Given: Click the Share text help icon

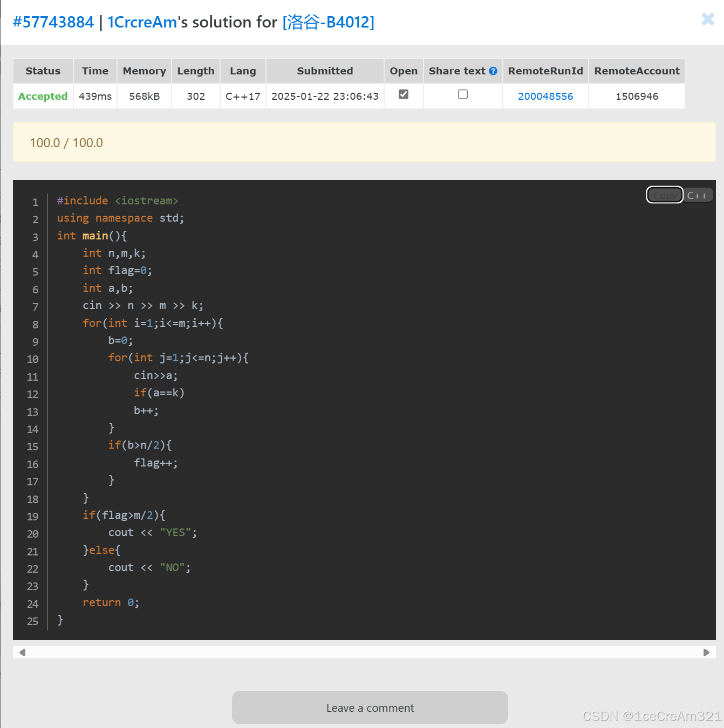Looking at the screenshot, I should (494, 71).
